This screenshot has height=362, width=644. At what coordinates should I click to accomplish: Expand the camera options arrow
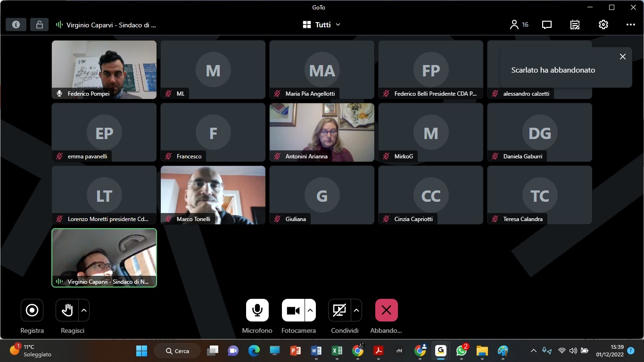coord(310,310)
